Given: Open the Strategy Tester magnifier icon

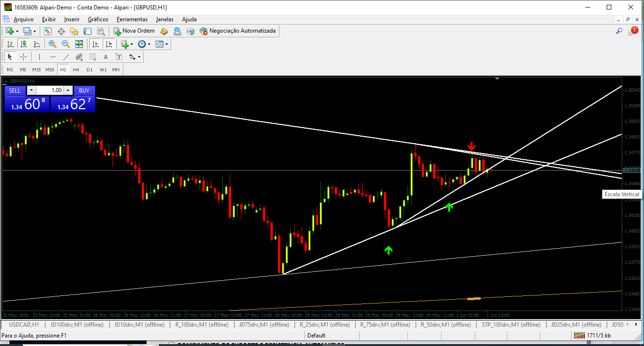Looking at the screenshot, I should tap(101, 31).
